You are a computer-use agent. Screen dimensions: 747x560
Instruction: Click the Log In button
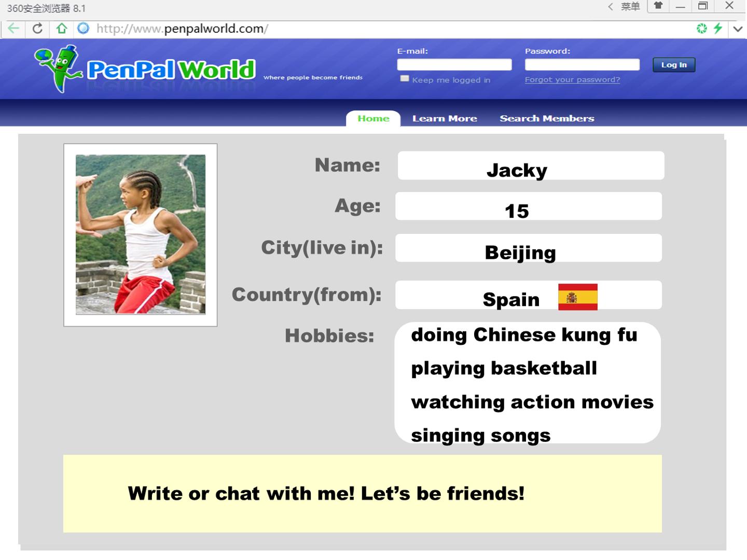pyautogui.click(x=674, y=65)
